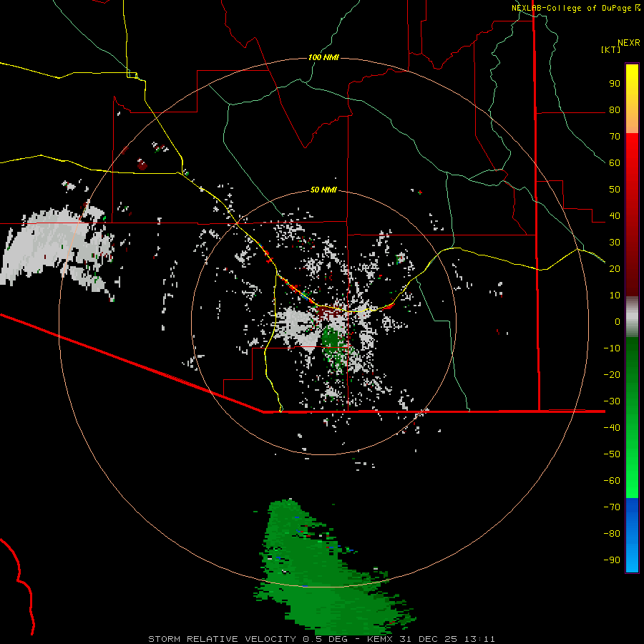The image size is (644, 644).
Task: Click the -90 value on velocity scale
Action: pos(612,560)
